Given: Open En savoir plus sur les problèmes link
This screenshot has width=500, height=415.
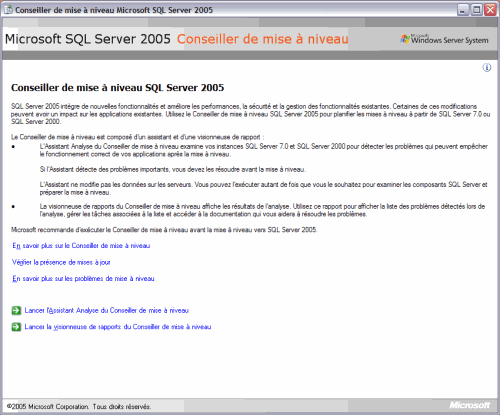Looking at the screenshot, I should [x=83, y=278].
